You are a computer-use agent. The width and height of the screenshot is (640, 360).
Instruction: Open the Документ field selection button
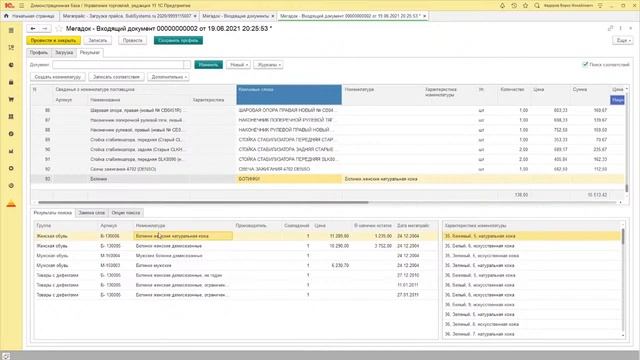point(187,64)
